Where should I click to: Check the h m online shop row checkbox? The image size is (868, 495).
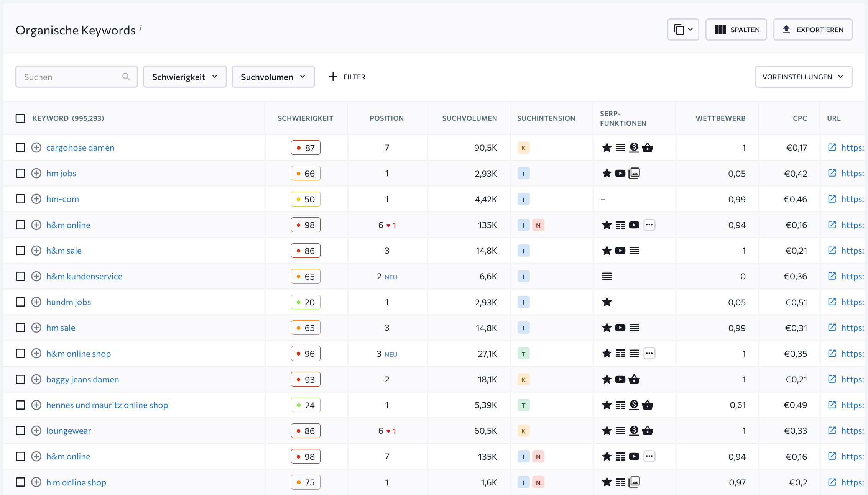tap(20, 482)
